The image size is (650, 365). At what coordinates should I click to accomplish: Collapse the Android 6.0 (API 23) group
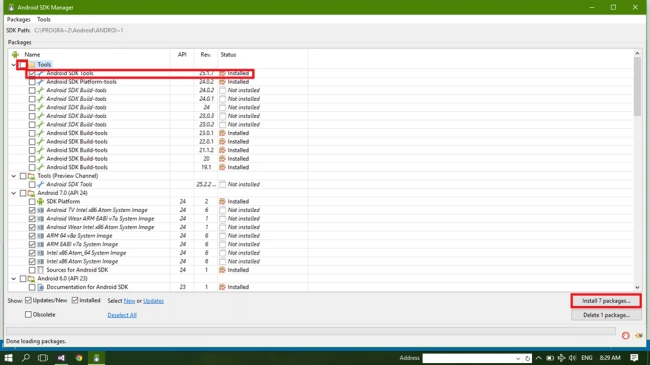tap(13, 278)
